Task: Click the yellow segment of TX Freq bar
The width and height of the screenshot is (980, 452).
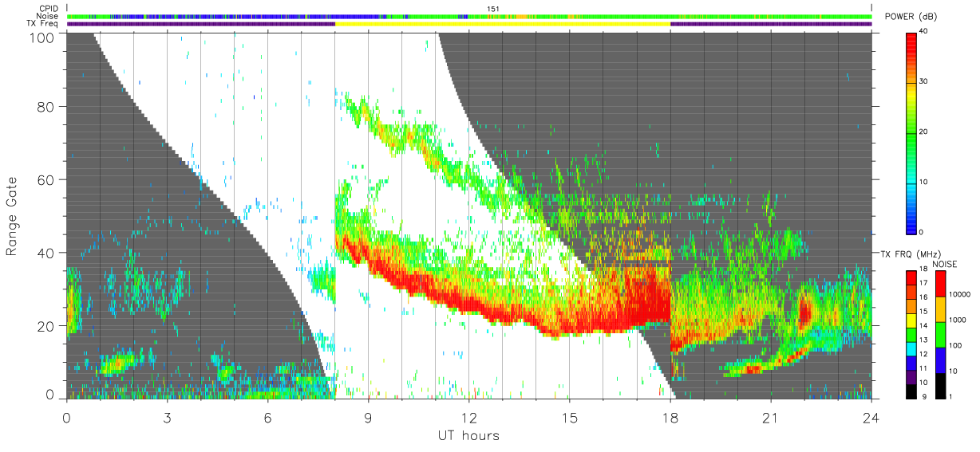Action: (x=503, y=24)
